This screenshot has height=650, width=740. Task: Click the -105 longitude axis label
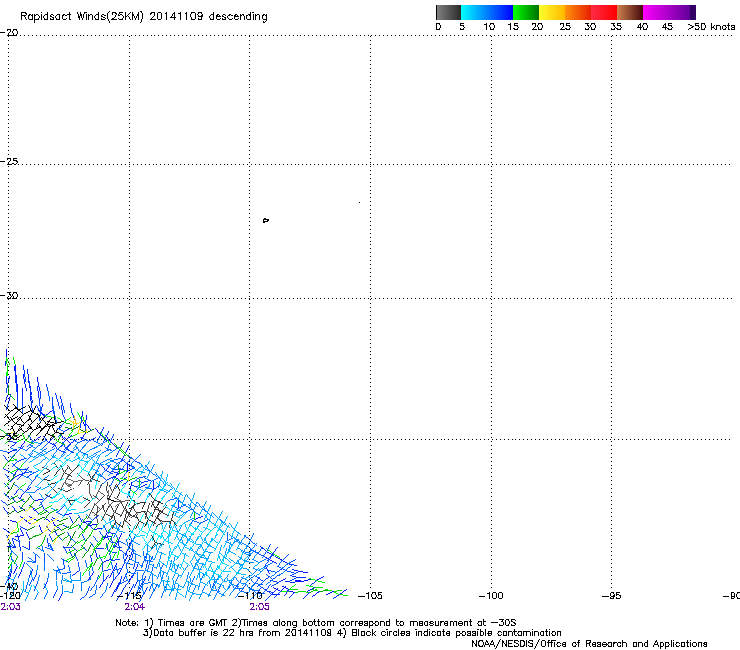coord(370,596)
